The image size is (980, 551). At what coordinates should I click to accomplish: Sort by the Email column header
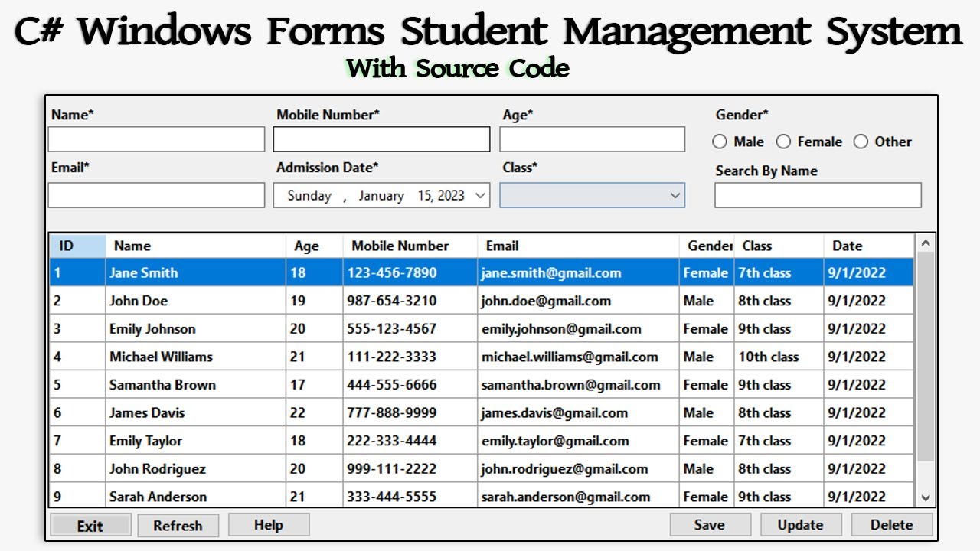tap(578, 246)
